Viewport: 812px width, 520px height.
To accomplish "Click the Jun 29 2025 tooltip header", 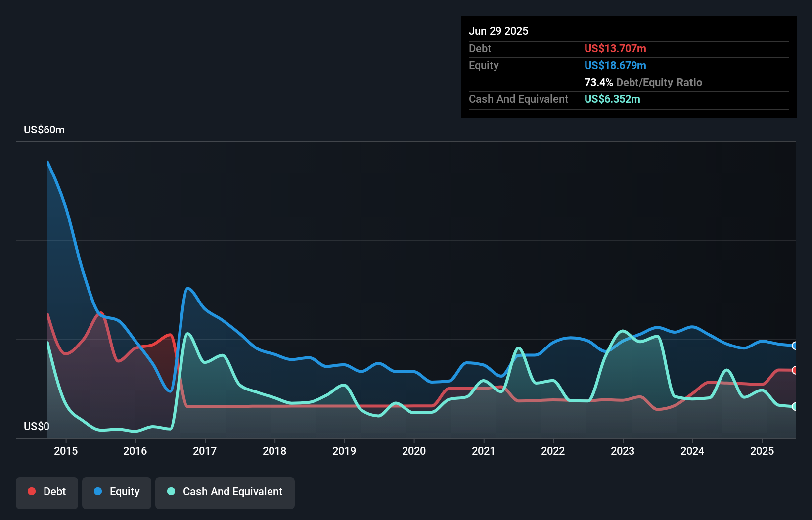I will (x=499, y=30).
